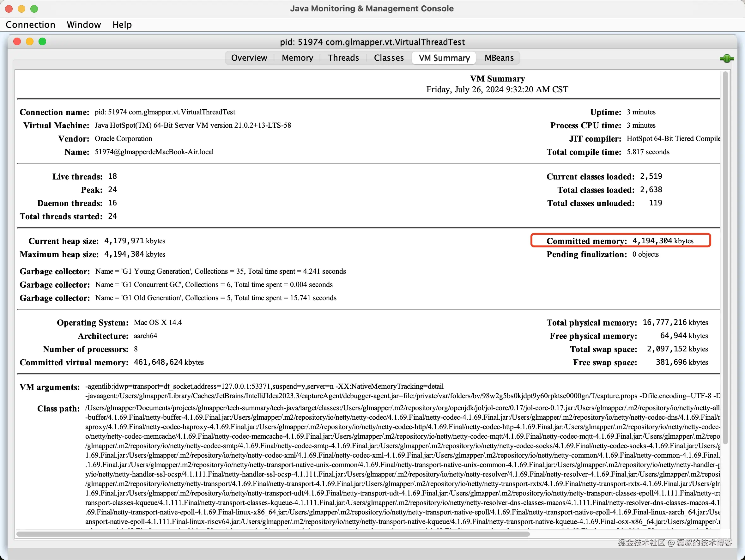Close the Java Monitoring Console window

9,9
